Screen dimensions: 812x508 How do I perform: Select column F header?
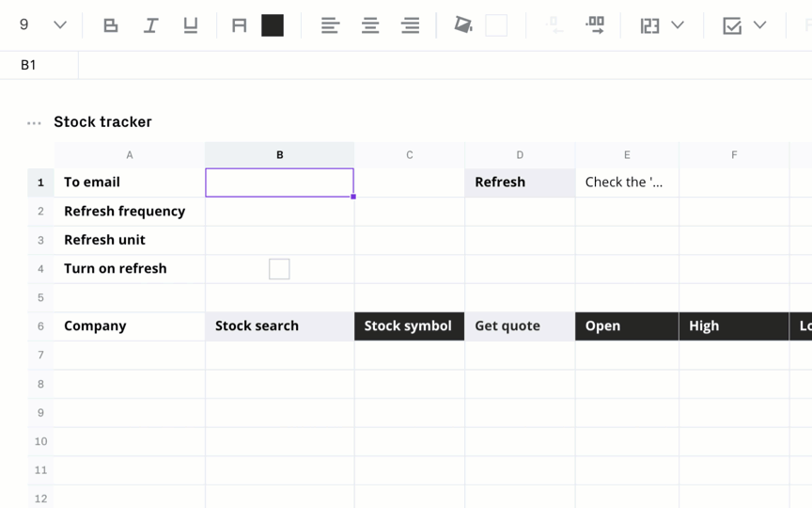click(x=734, y=155)
